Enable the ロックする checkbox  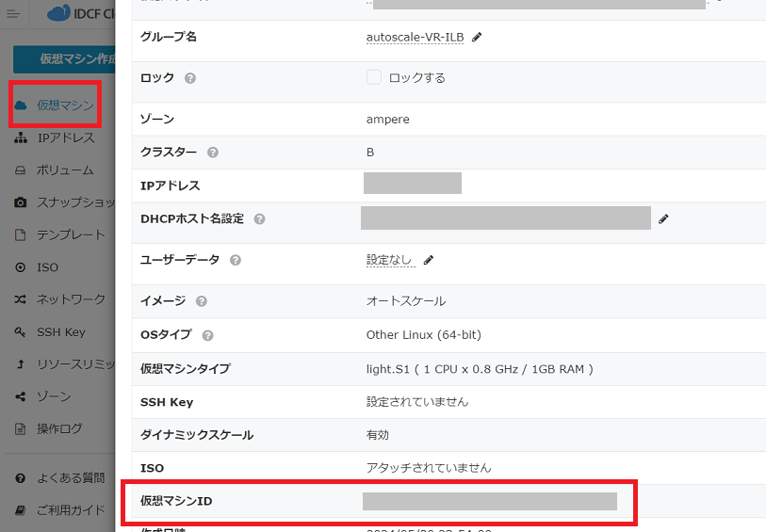coord(374,77)
